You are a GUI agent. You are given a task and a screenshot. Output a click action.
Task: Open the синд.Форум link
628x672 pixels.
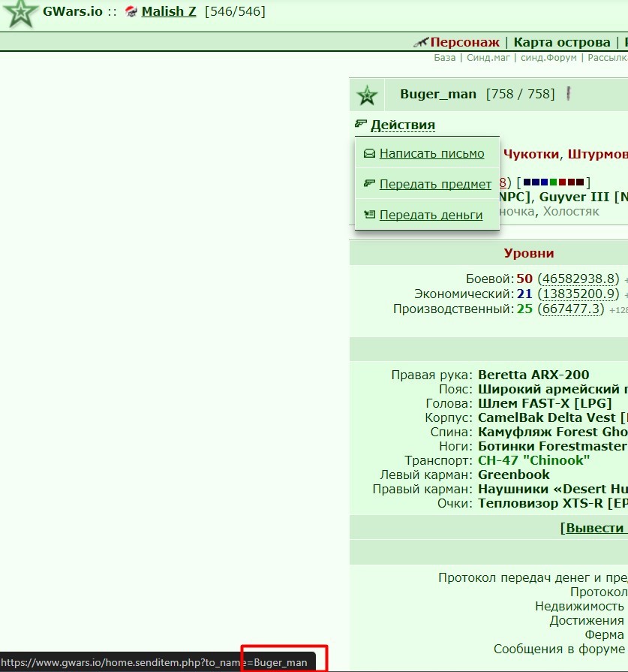click(x=548, y=57)
